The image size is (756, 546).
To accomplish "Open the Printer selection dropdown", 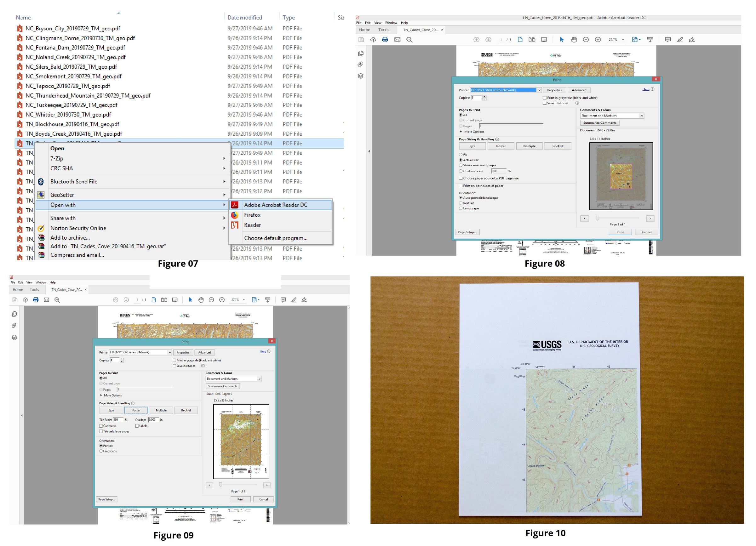I will tap(540, 90).
